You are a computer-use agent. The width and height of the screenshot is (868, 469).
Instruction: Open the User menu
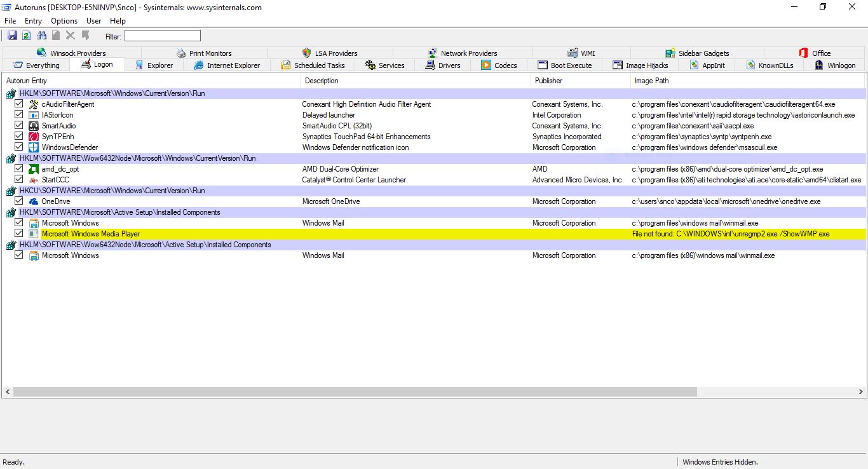pos(94,21)
